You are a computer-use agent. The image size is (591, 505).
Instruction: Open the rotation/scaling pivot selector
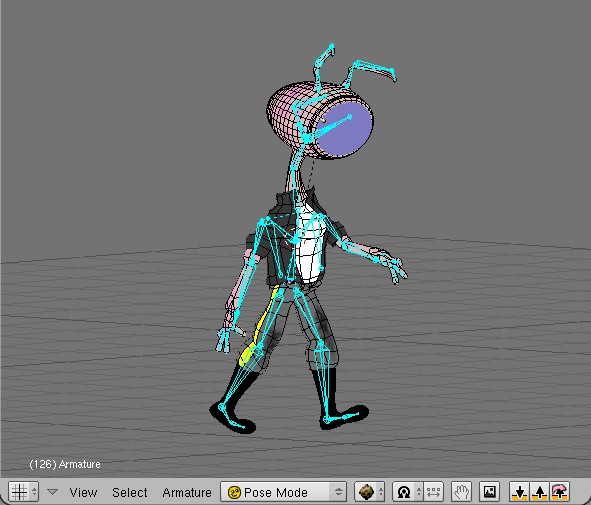[x=404, y=492]
